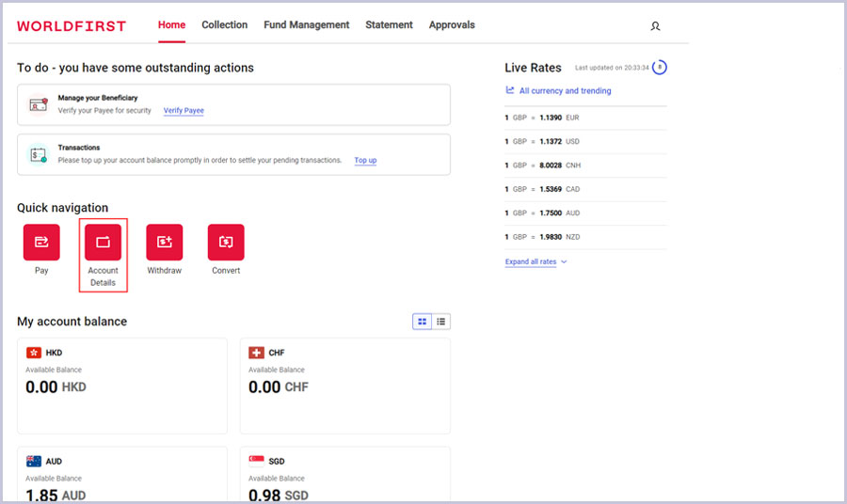The width and height of the screenshot is (847, 504).
Task: Click the live rates refresh countdown icon
Action: point(660,68)
